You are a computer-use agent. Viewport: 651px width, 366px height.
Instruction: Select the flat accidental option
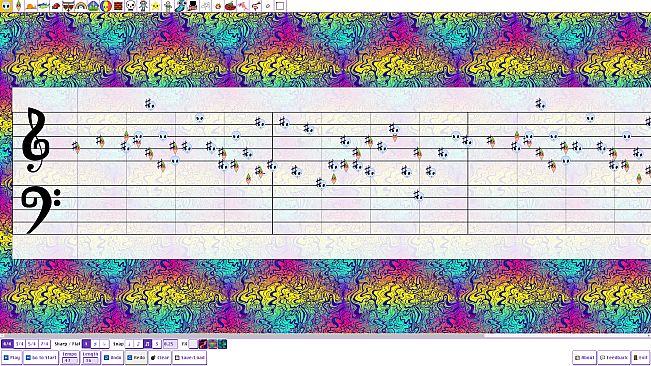[x=104, y=344]
